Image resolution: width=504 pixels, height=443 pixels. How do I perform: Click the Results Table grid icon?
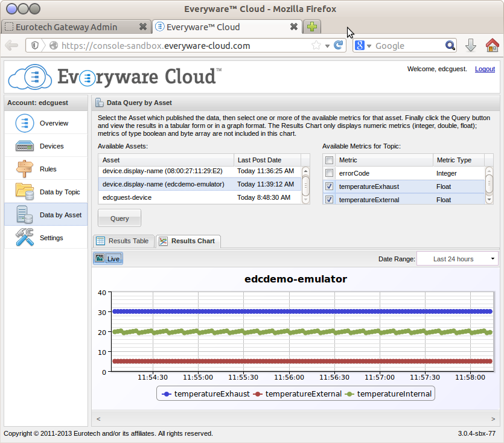point(101,241)
